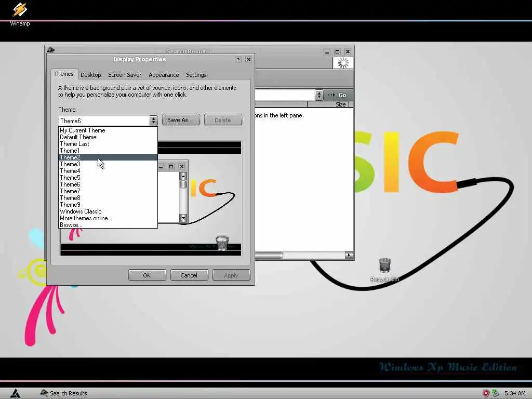The height and width of the screenshot is (399, 532).
Task: Click the clock showing 5:34 AM
Action: coord(515,393)
